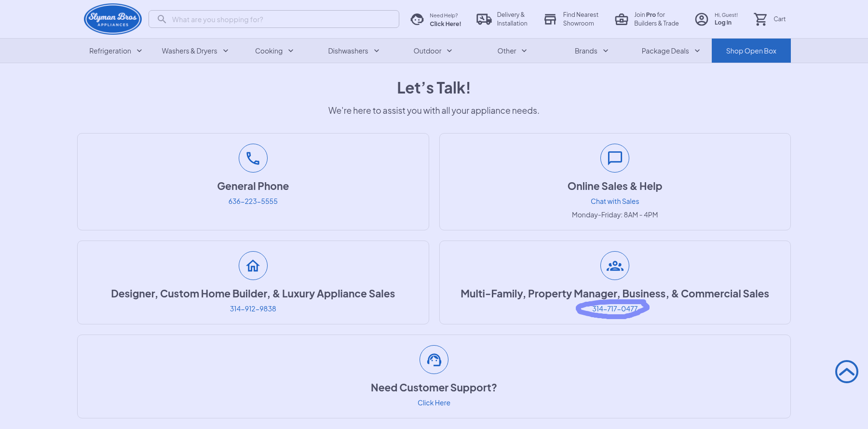Open the Dishwashers category menu
Image resolution: width=868 pixels, height=429 pixels.
(353, 51)
